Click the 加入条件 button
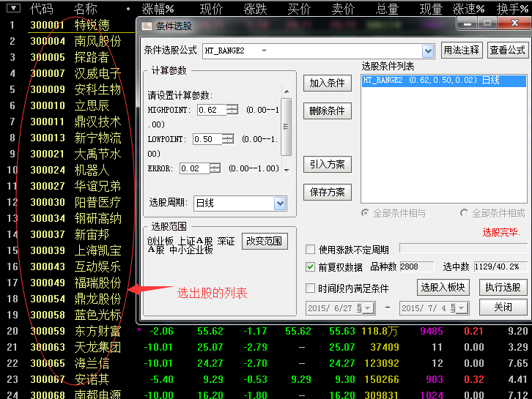This screenshot has width=532, height=399. pos(328,83)
